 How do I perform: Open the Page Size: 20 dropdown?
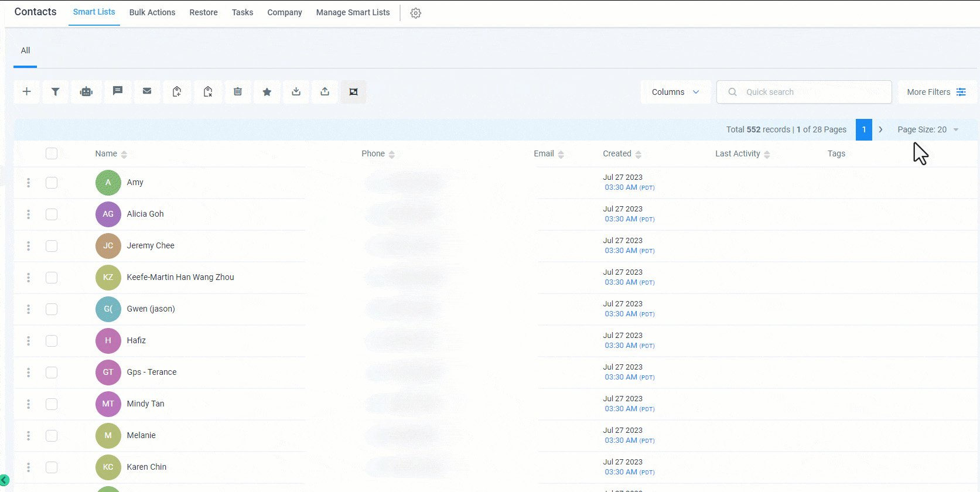coord(928,129)
